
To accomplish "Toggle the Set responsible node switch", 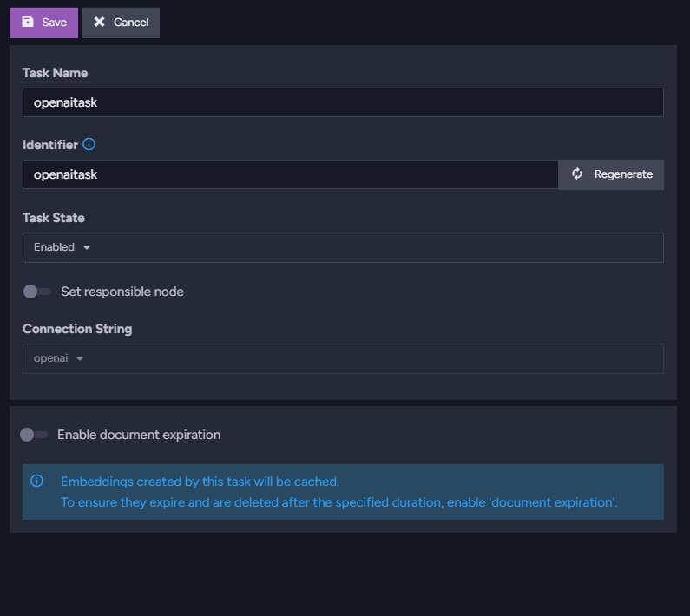I will click(37, 292).
